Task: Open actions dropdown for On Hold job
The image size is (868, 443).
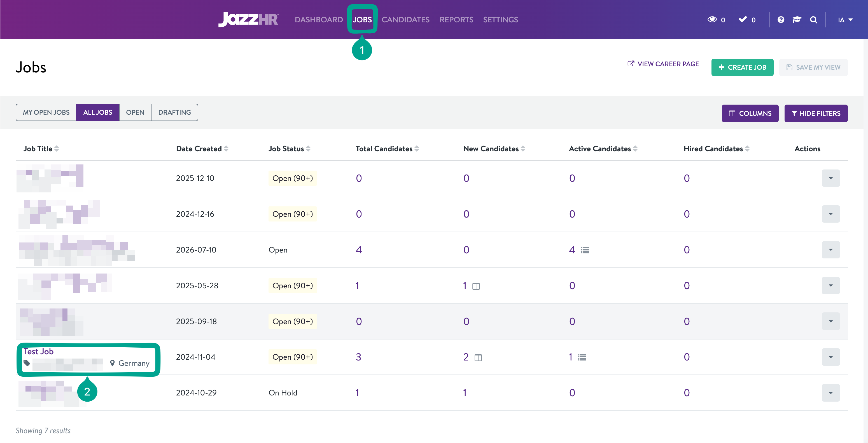Action: click(830, 392)
